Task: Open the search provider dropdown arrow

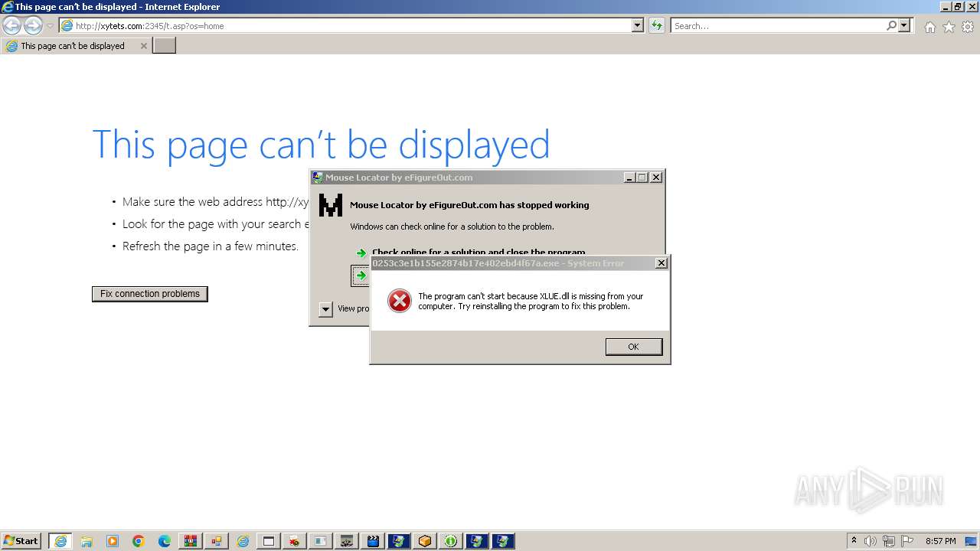Action: click(x=904, y=25)
